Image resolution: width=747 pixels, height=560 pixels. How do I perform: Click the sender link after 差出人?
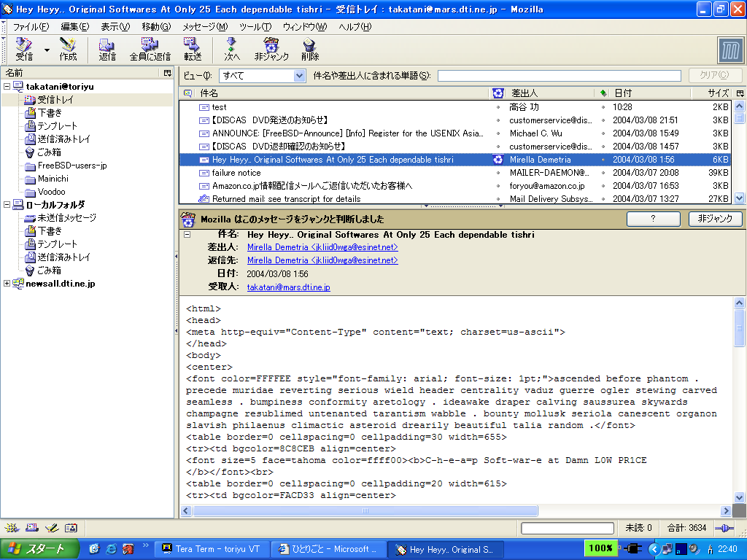coord(322,247)
